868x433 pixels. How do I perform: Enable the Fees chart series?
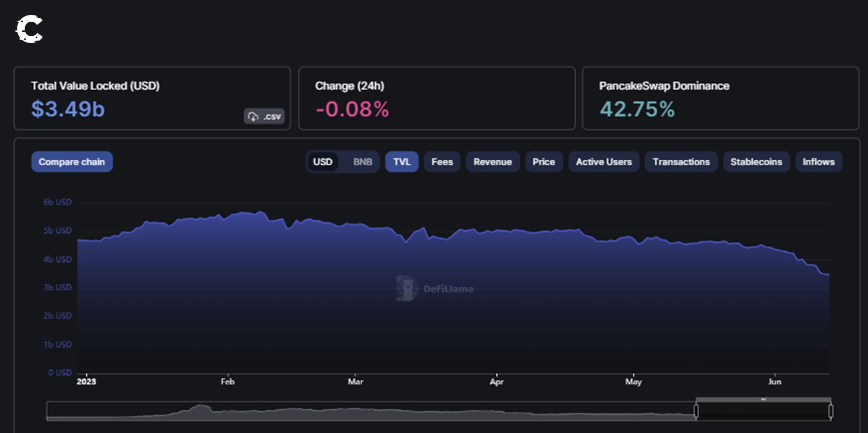point(442,162)
